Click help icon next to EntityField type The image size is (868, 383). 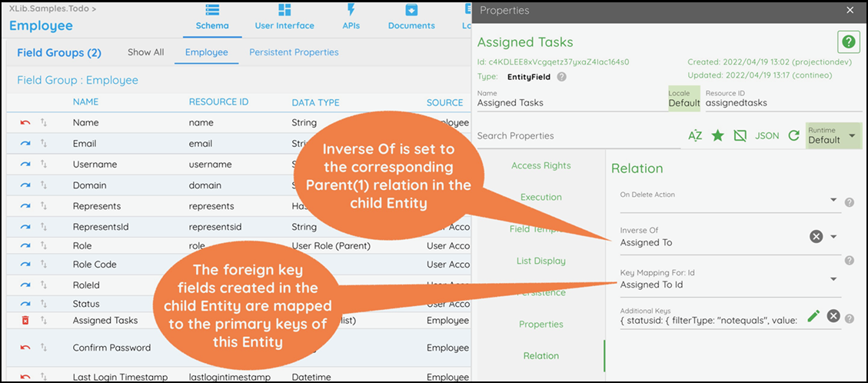[562, 77]
